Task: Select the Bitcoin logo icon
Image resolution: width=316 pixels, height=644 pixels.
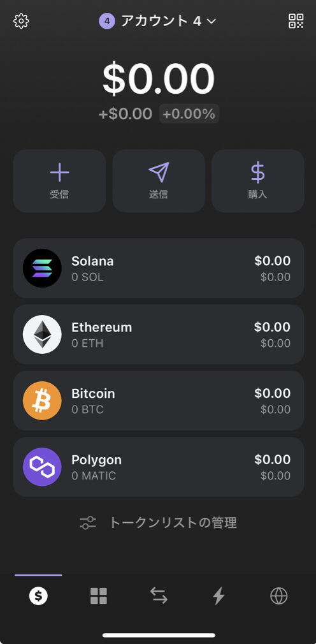Action: coord(42,400)
